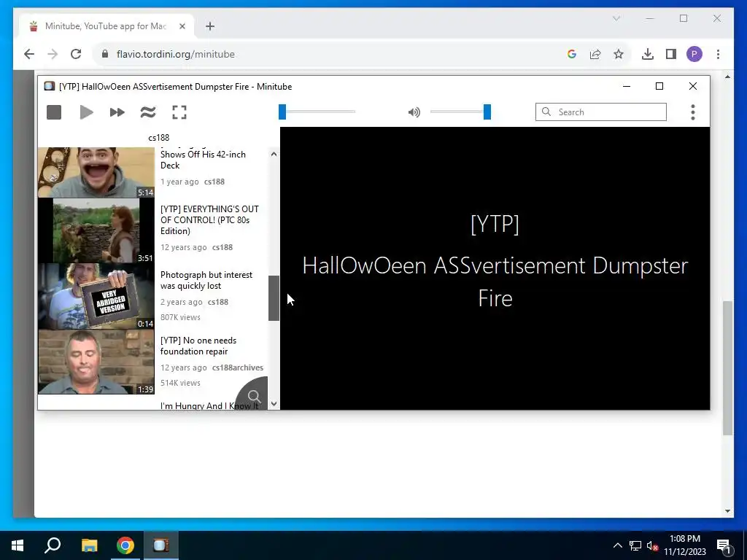
Task: Select 'Photograph but interest was quickly lost' title
Action: (x=206, y=281)
